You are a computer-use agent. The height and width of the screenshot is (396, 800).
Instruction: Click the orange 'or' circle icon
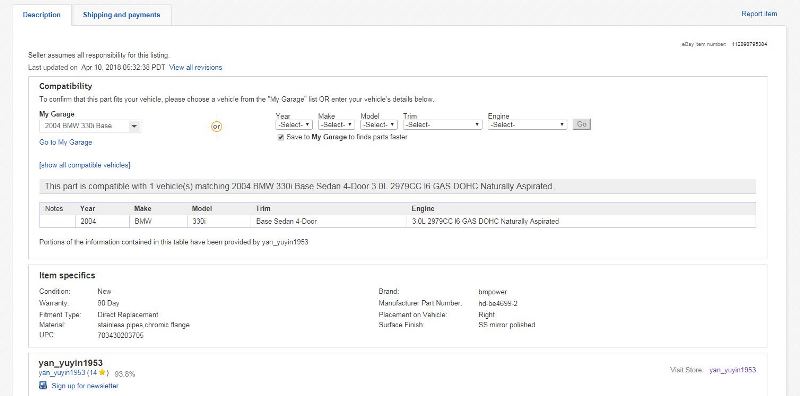tap(216, 126)
